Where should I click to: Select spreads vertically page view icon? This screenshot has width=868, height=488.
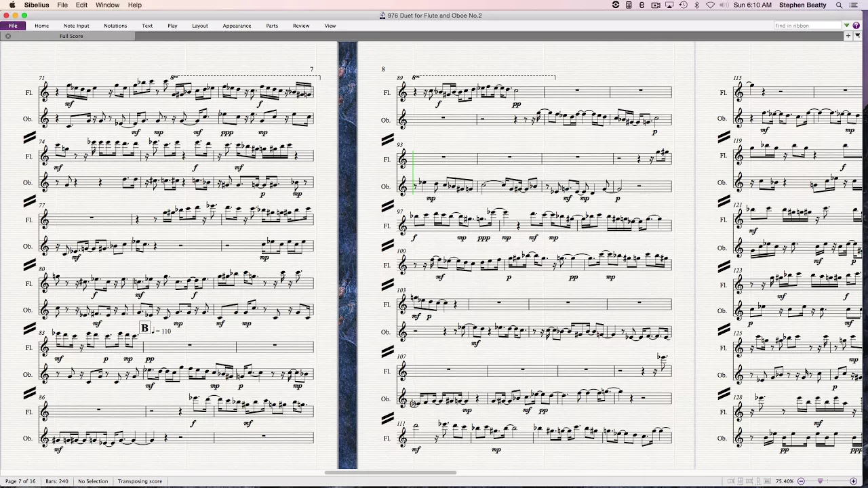(x=740, y=481)
